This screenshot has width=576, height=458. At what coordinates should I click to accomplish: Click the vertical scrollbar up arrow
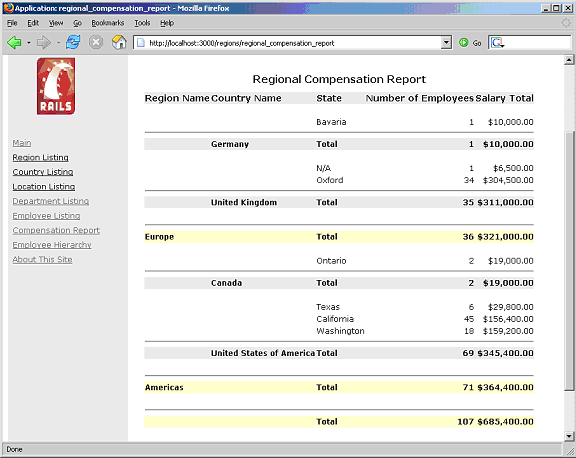[x=569, y=60]
